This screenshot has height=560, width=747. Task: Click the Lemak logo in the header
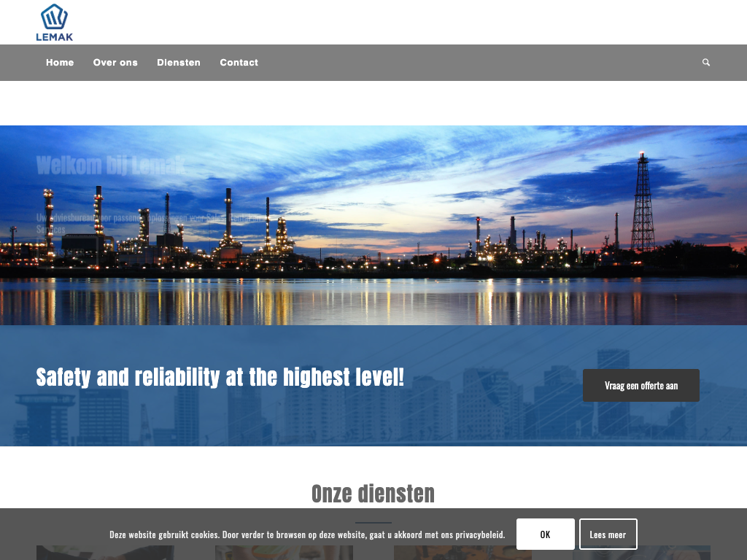point(54,23)
